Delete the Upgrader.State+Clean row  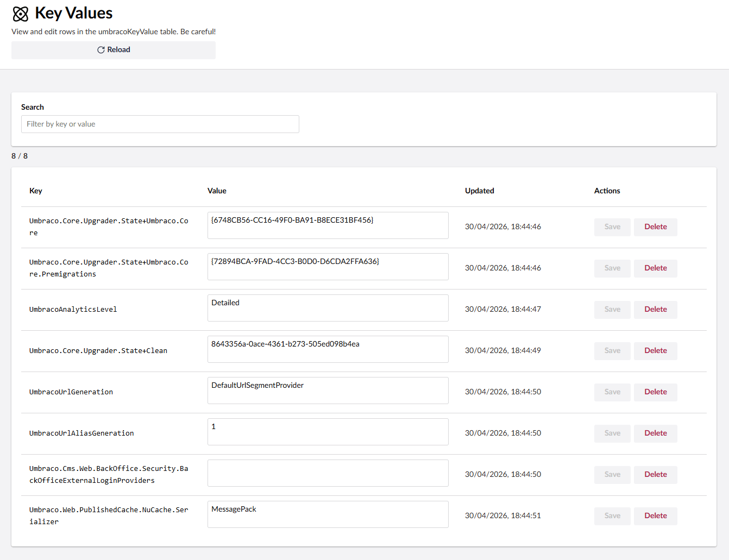pyautogui.click(x=656, y=351)
